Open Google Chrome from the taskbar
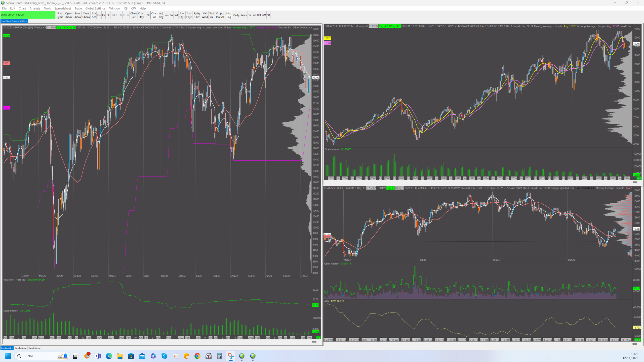 pos(197,356)
